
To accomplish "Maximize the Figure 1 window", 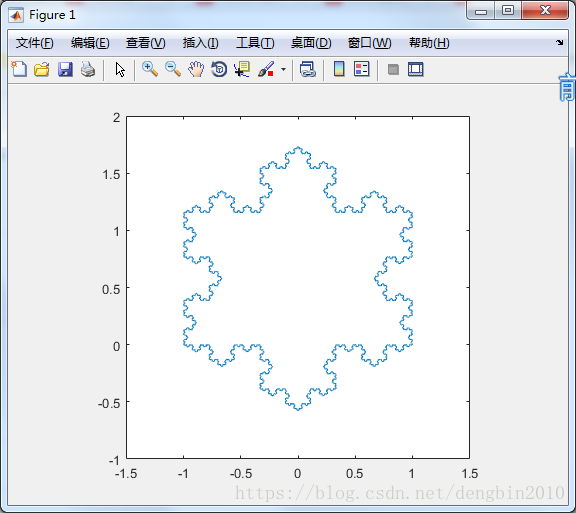I will (x=508, y=10).
